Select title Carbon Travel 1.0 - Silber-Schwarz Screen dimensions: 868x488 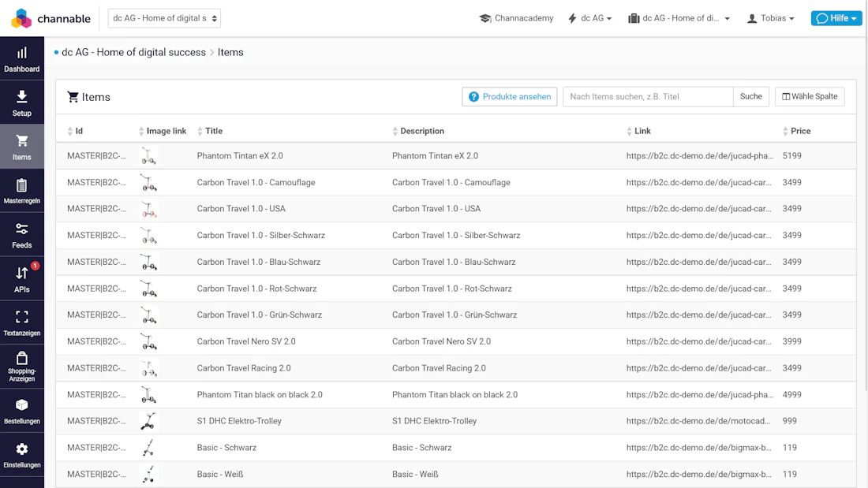coord(260,236)
